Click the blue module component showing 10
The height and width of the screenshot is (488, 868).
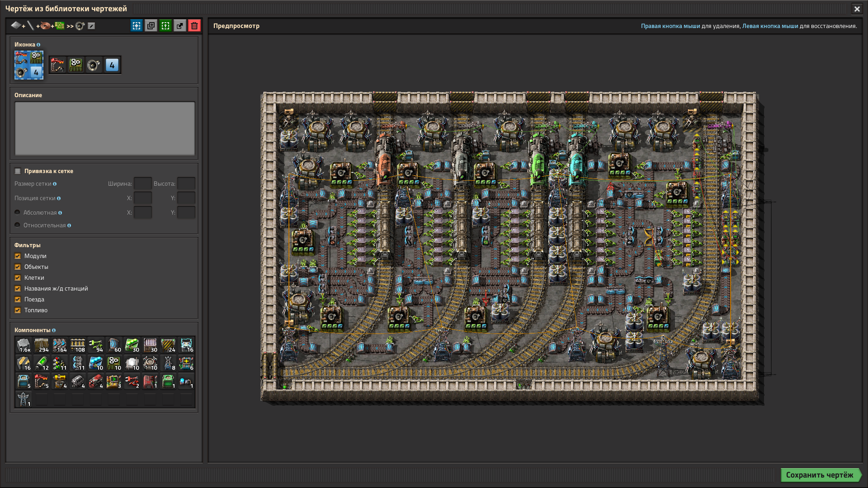tap(96, 363)
